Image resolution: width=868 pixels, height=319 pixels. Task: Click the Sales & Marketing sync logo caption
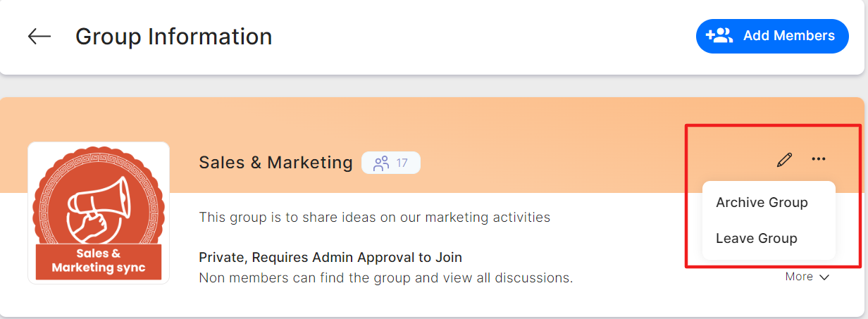pyautogui.click(x=98, y=261)
